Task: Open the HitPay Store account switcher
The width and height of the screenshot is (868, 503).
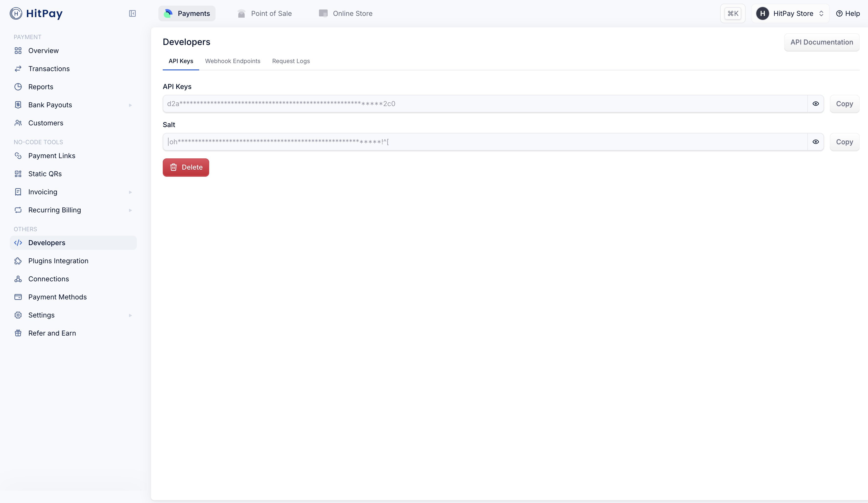Action: 790,13
